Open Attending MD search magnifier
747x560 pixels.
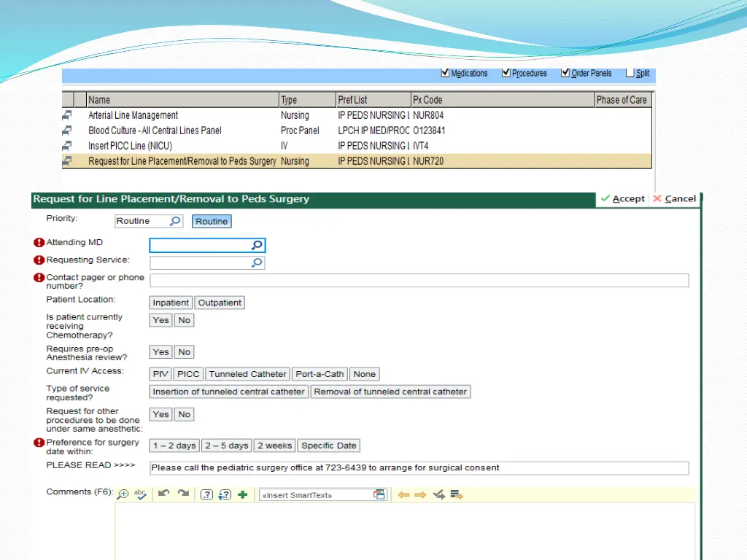[x=257, y=245]
